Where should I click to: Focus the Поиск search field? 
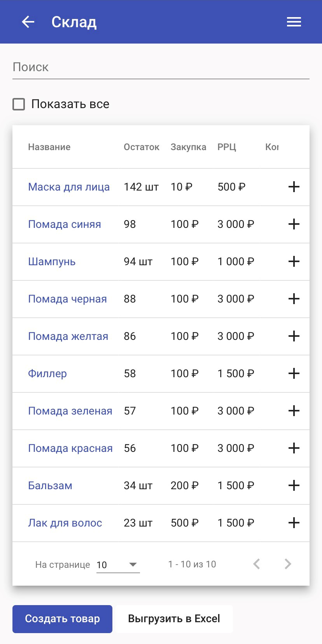tap(161, 67)
